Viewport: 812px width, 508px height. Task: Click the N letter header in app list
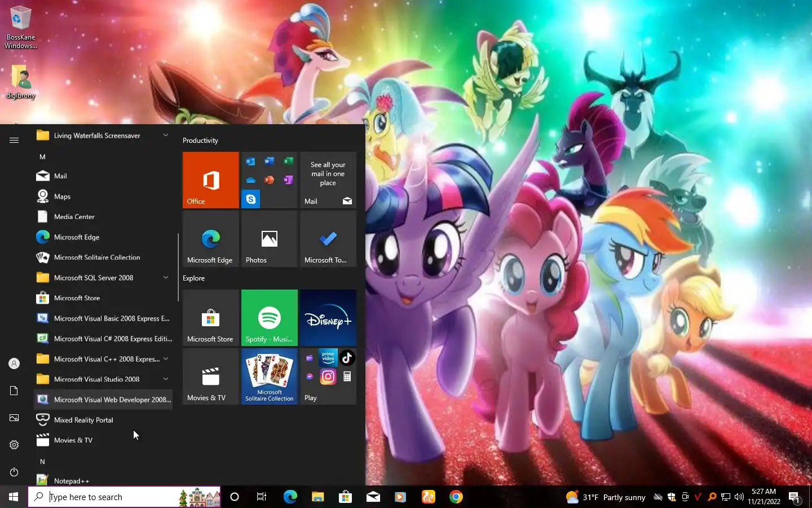pos(42,462)
